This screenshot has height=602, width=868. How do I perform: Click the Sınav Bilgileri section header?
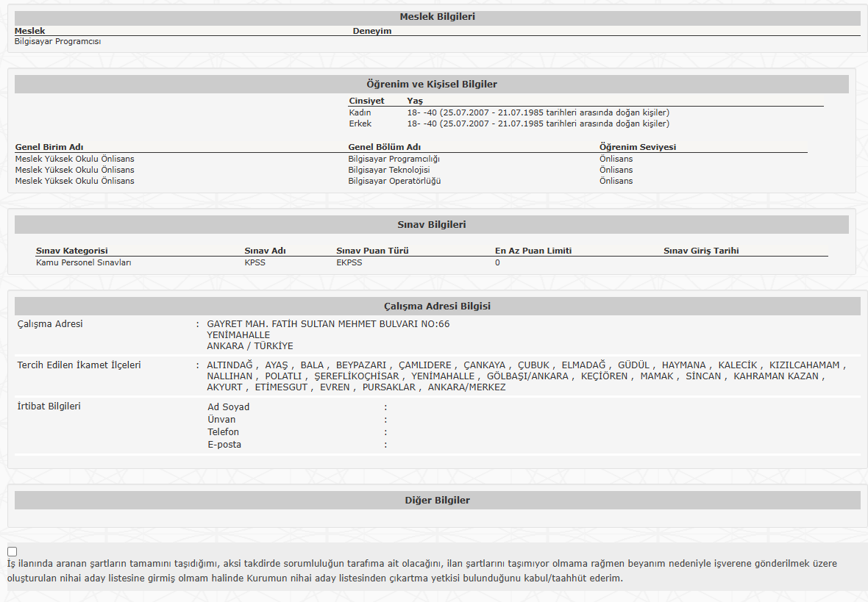coord(432,225)
